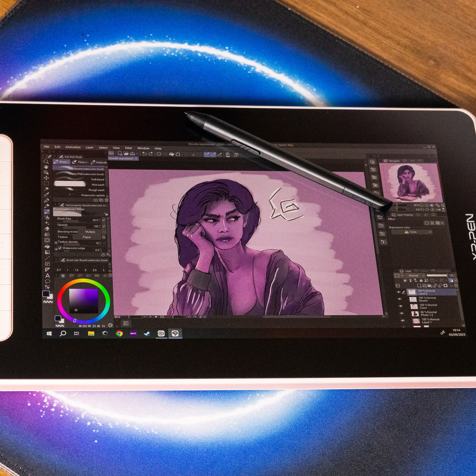Switch to the India ink sub tool tab
The height and width of the screenshot is (476, 476).
pos(99,163)
